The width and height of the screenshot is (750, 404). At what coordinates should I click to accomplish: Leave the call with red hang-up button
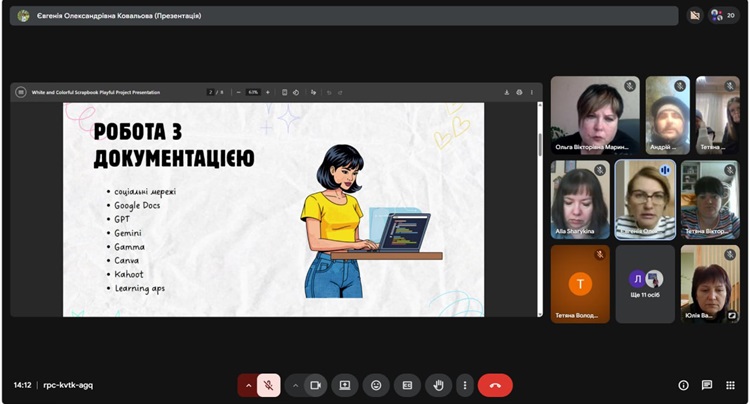click(495, 385)
